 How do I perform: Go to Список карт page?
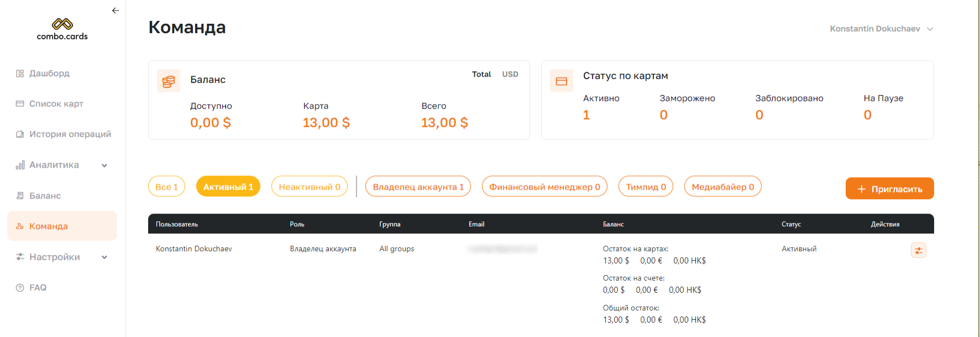[x=56, y=103]
